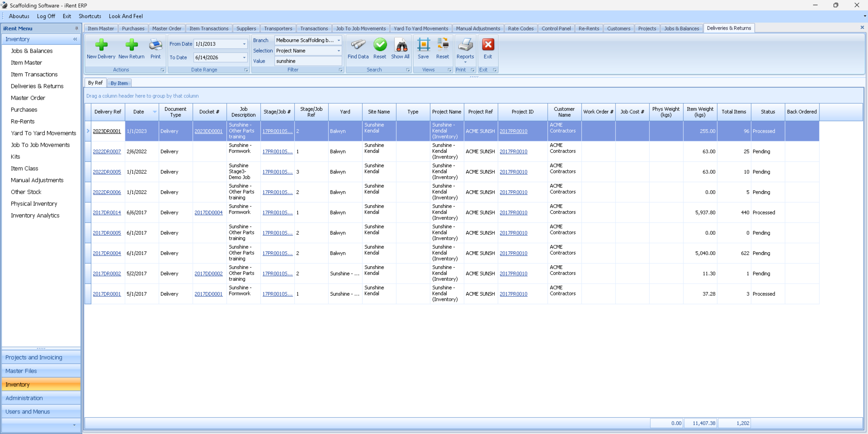Open the From Date dropdown
Image resolution: width=868 pixels, height=434 pixels.
click(244, 44)
